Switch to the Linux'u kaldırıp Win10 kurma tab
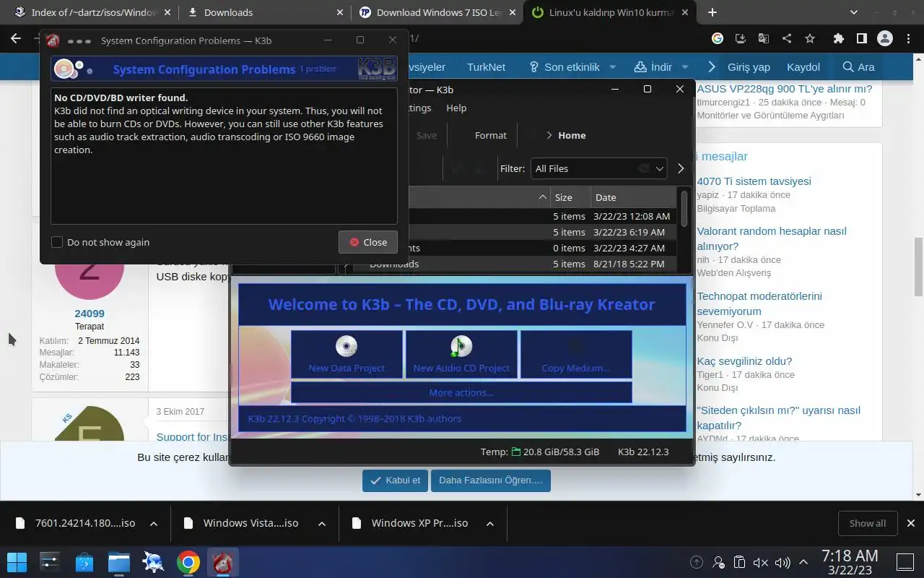 click(611, 12)
